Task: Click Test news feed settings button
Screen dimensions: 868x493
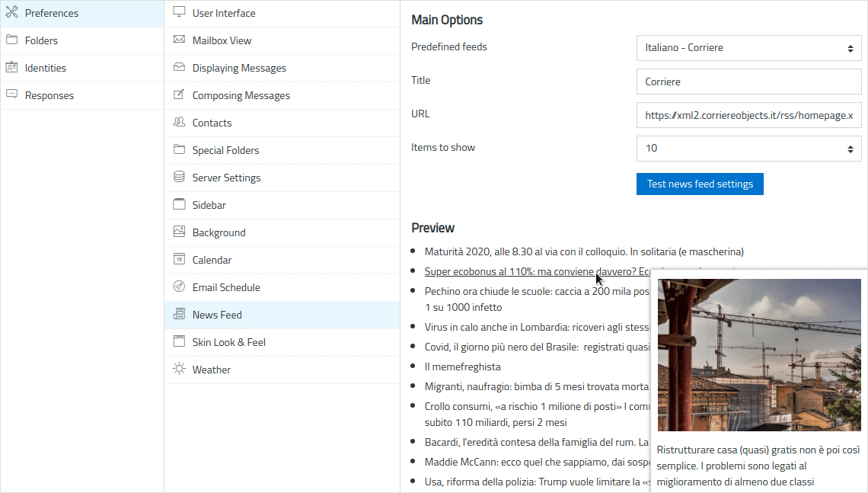Action: [700, 184]
